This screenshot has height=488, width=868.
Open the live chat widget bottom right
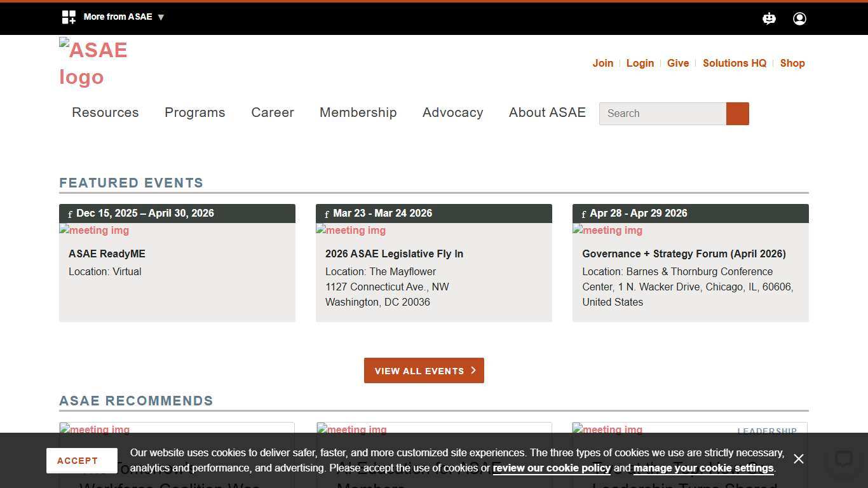click(x=843, y=459)
